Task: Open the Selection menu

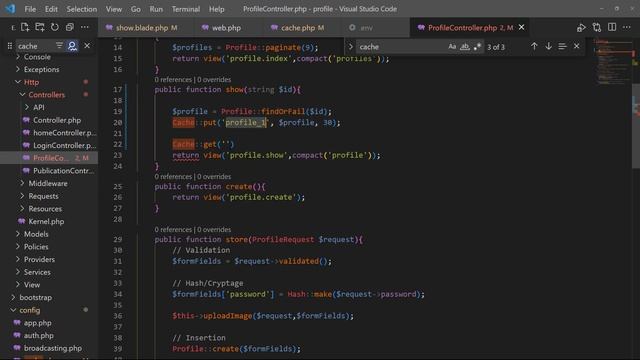Action: pos(82,9)
